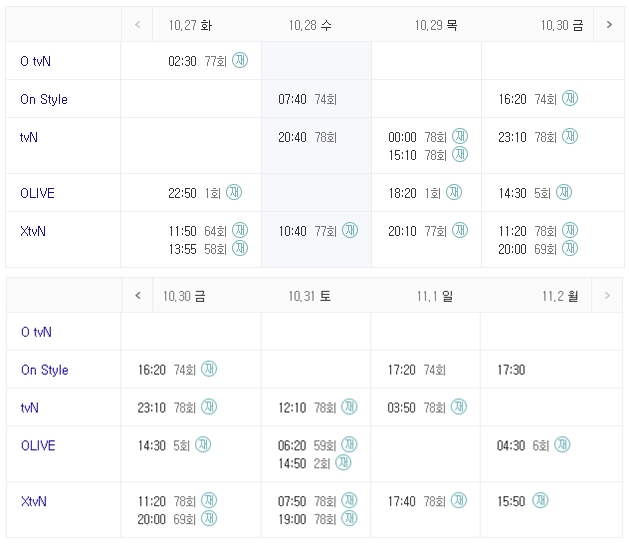Select the 11.1 일 date column header
The image size is (629, 544).
tap(435, 295)
